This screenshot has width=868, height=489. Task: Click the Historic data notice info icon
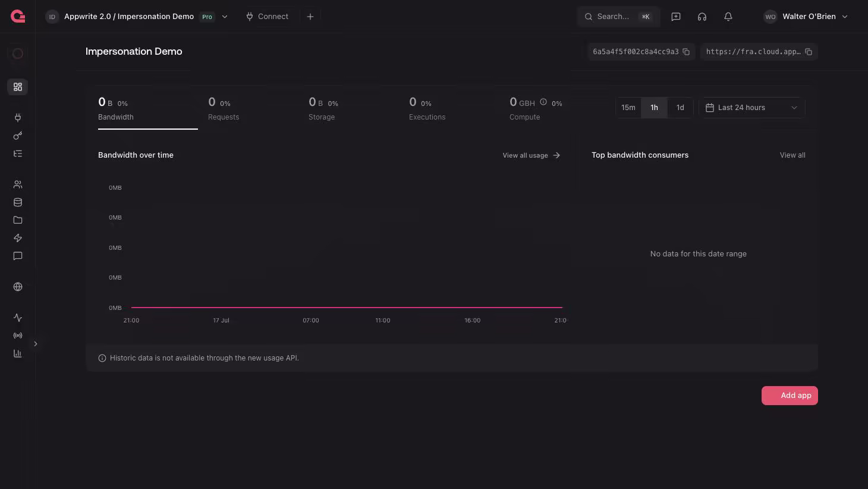(102, 358)
